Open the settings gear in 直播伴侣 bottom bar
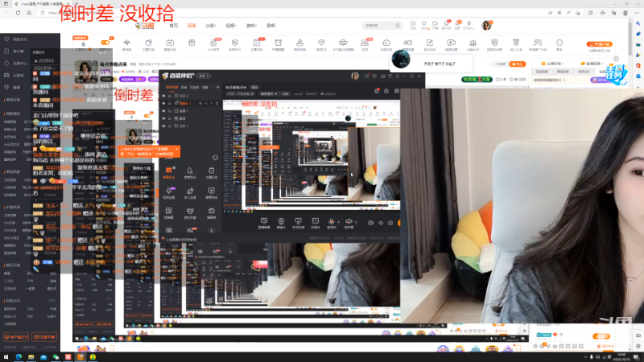The image size is (644, 362). tap(390, 223)
